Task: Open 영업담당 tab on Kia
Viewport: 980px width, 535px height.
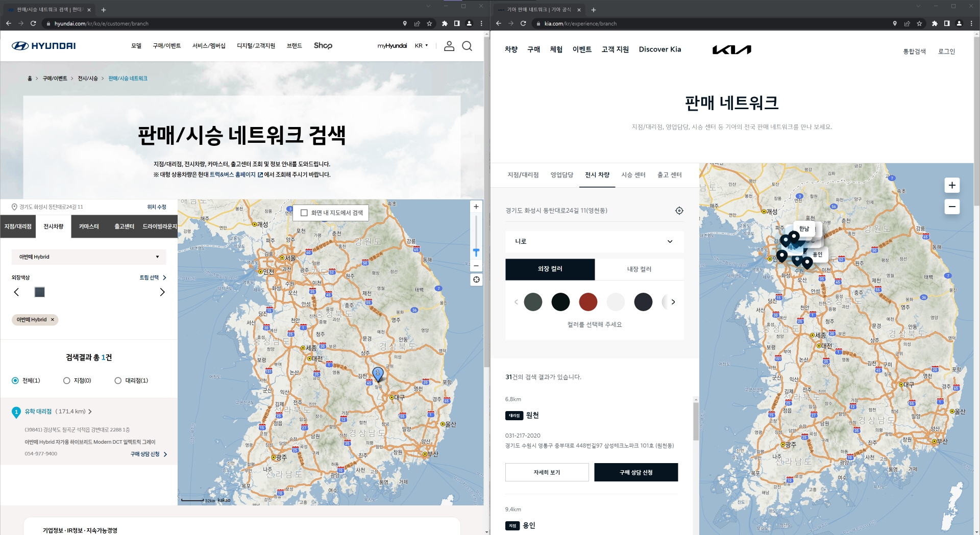Action: click(562, 175)
